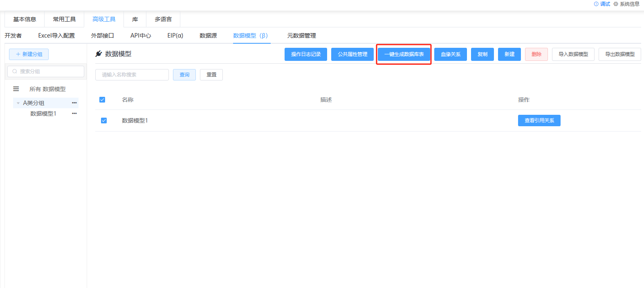Screen dimensions: 644x288
Task: Switch to the 常用工具 tab
Action: pos(64,19)
